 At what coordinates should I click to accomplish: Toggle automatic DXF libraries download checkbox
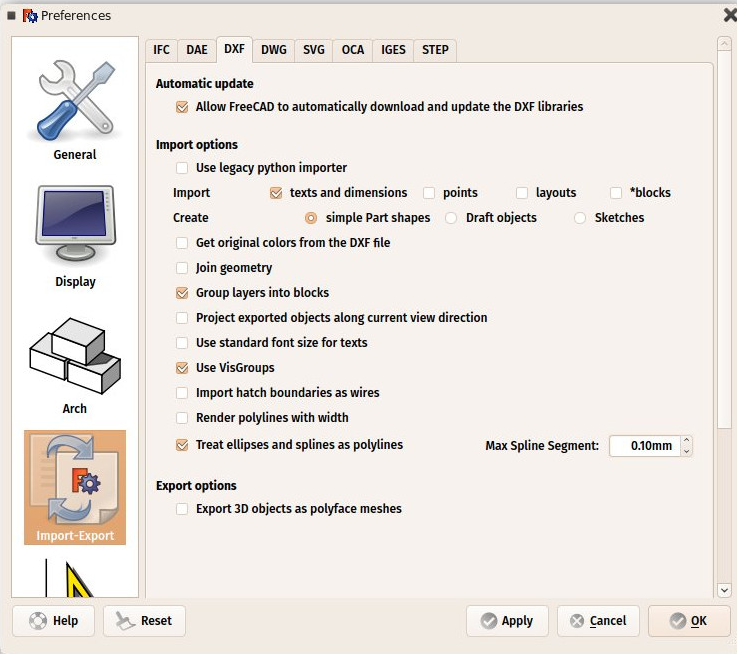pyautogui.click(x=182, y=107)
